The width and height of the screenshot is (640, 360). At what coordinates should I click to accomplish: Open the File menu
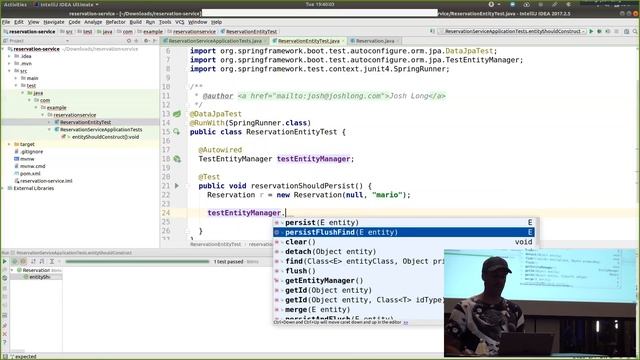pos(6,22)
